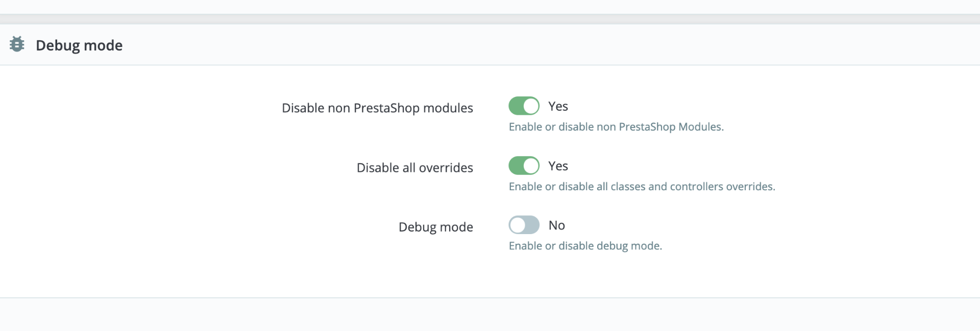The width and height of the screenshot is (980, 331).
Task: Enable the Debug mode toggle switch
Action: click(524, 225)
